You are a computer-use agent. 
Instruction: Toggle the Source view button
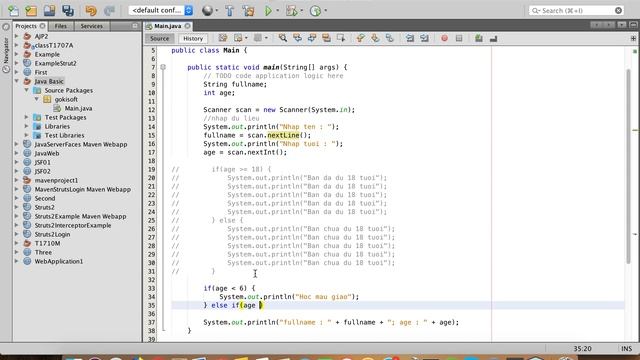(159, 38)
